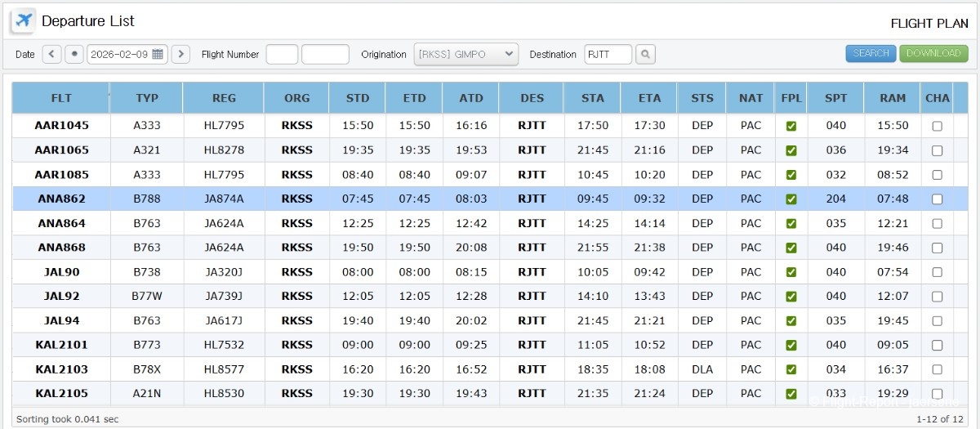
Task: Click the destination magnifier search icon
Action: pos(645,54)
